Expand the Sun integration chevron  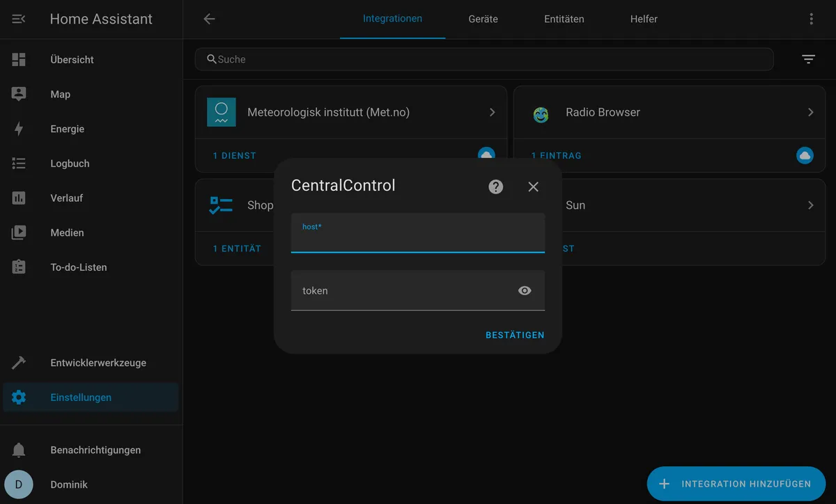tap(810, 205)
